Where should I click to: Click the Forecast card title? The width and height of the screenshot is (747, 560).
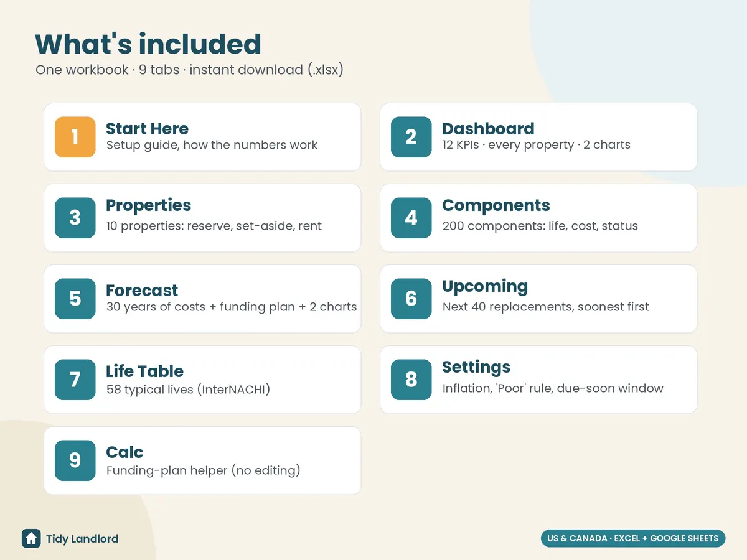point(142,291)
